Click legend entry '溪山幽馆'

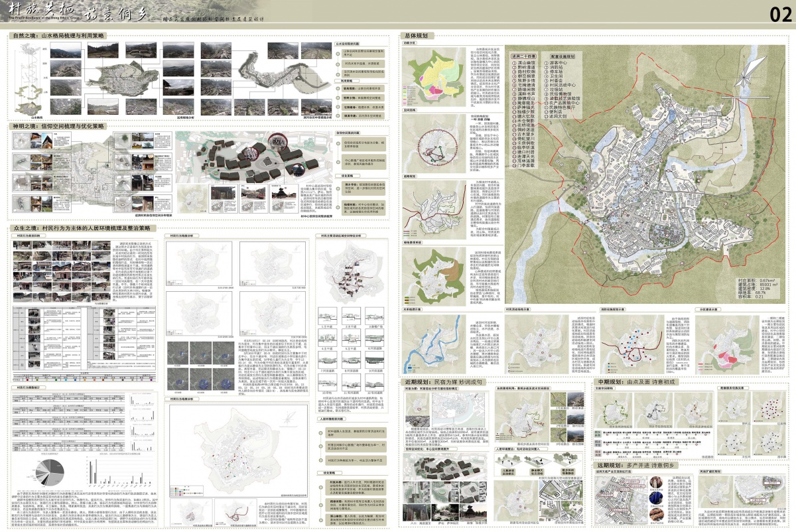[528, 64]
